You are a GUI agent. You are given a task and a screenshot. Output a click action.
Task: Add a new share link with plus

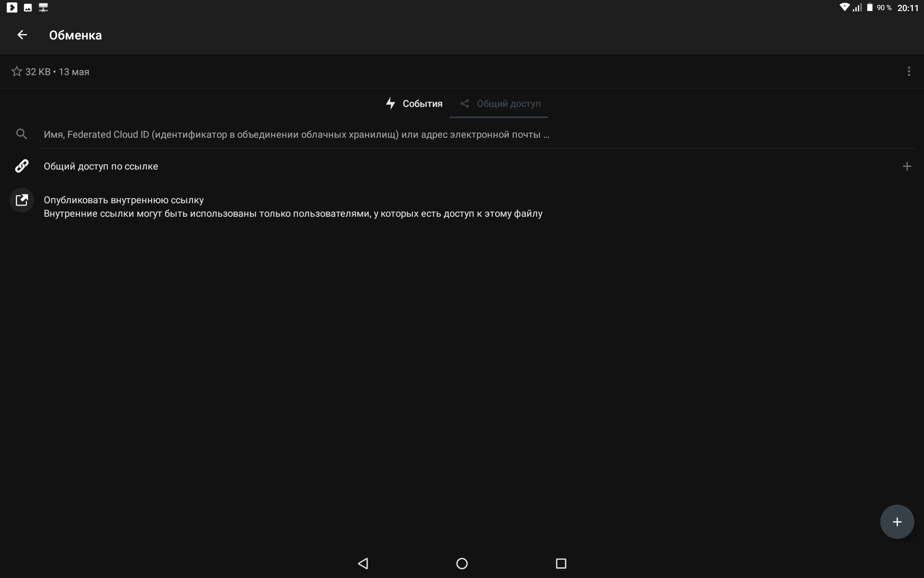907,166
